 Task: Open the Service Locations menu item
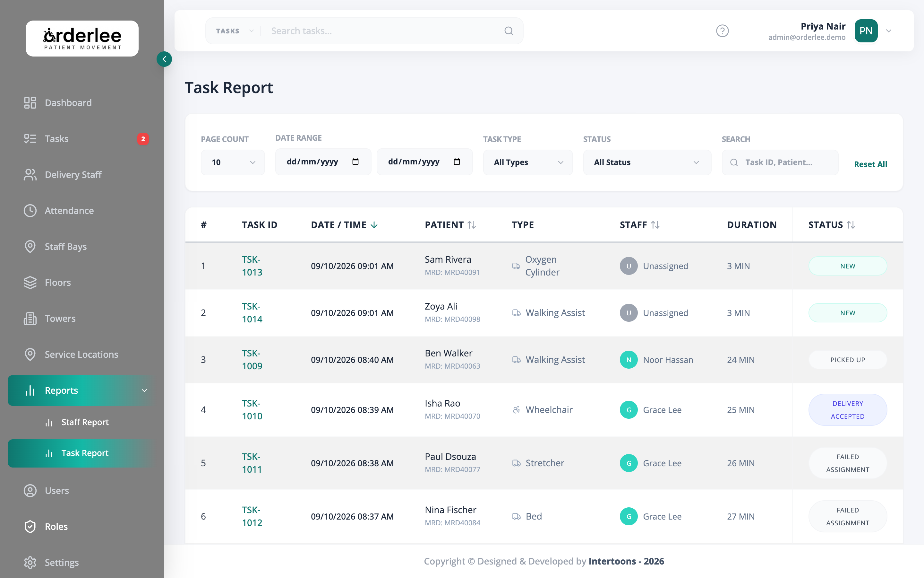coord(82,355)
